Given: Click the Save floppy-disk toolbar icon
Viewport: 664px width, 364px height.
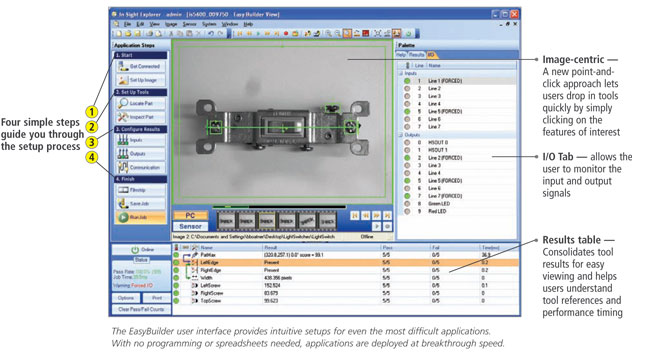Looking at the screenshot, I should point(137,33).
